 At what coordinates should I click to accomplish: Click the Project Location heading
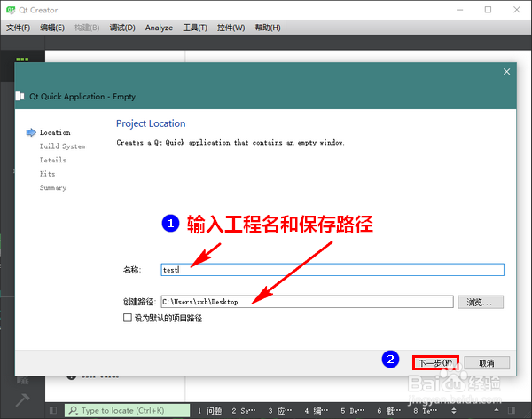tap(151, 123)
